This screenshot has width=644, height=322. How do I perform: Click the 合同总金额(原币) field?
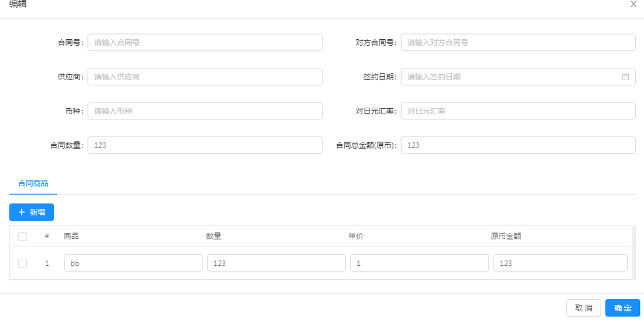[518, 145]
